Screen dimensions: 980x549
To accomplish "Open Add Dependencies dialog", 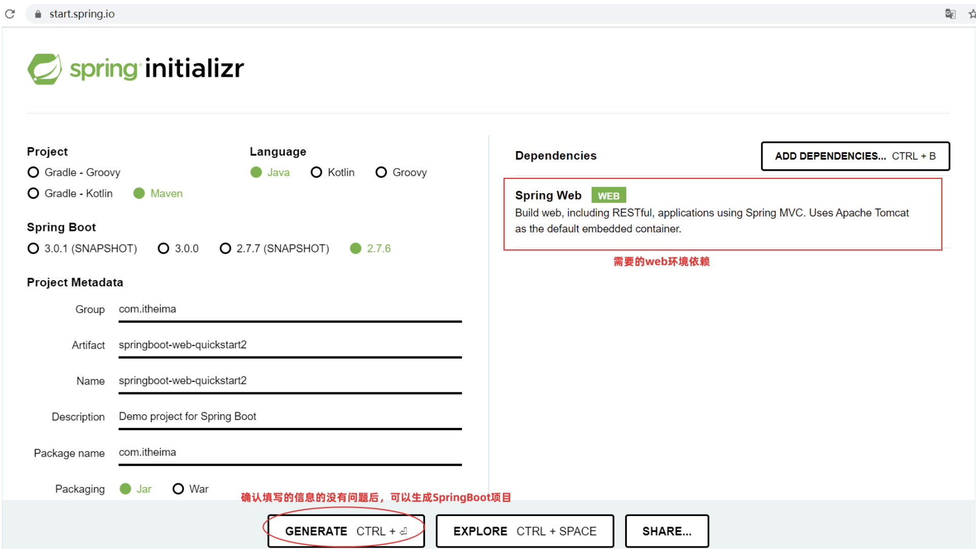I will point(854,156).
